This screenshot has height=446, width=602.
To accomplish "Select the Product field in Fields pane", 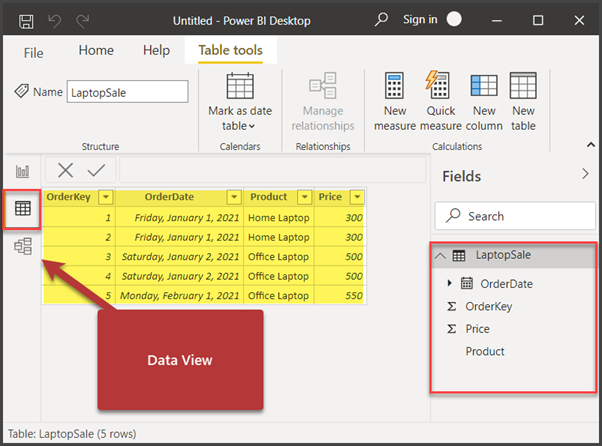I will pos(485,351).
